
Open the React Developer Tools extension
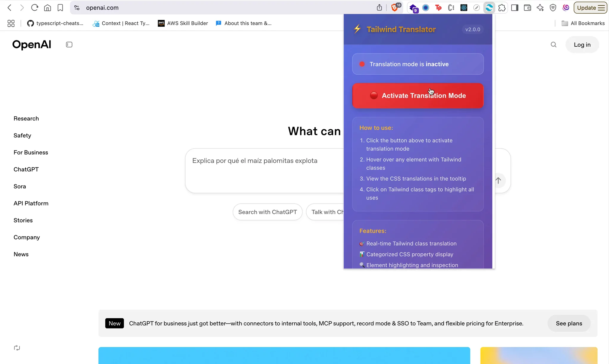point(464,8)
